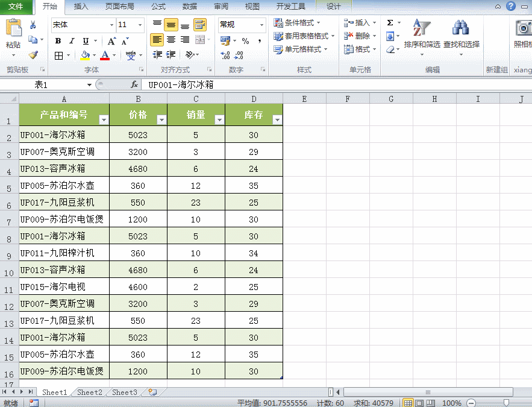Apply percent style
The width and height of the screenshot is (532, 407).
(x=246, y=41)
